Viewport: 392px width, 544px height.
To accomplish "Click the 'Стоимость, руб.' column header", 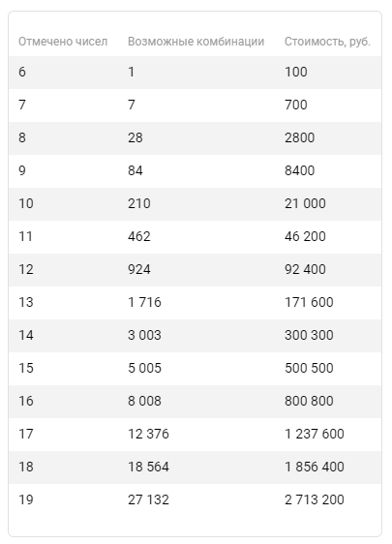I will [327, 42].
